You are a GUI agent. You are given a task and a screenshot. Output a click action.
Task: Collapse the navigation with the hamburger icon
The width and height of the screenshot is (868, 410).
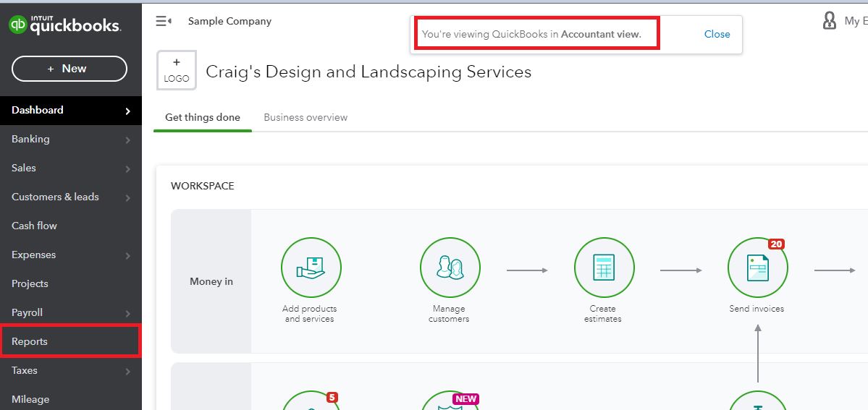(x=164, y=21)
